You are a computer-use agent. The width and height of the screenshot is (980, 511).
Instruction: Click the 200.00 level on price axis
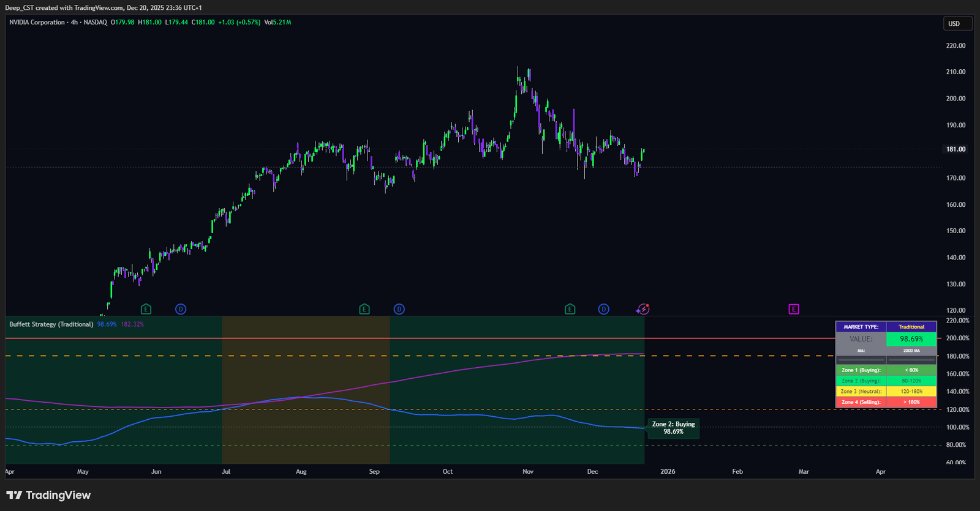[x=956, y=99]
